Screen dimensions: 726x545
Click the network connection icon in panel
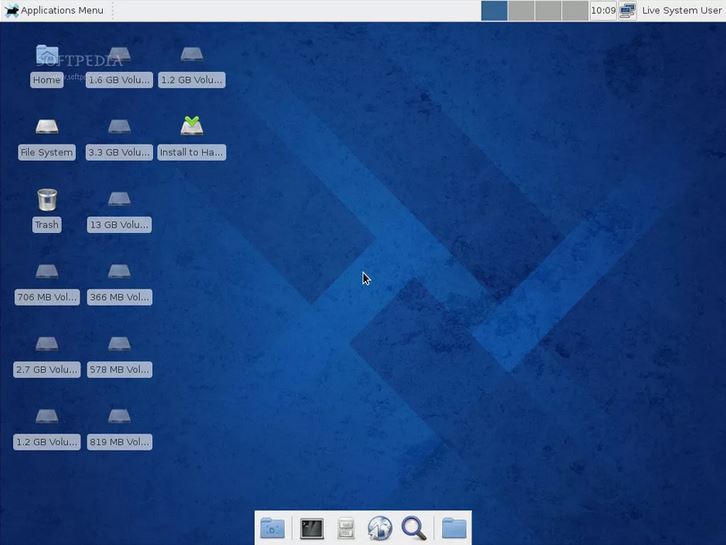(x=627, y=11)
